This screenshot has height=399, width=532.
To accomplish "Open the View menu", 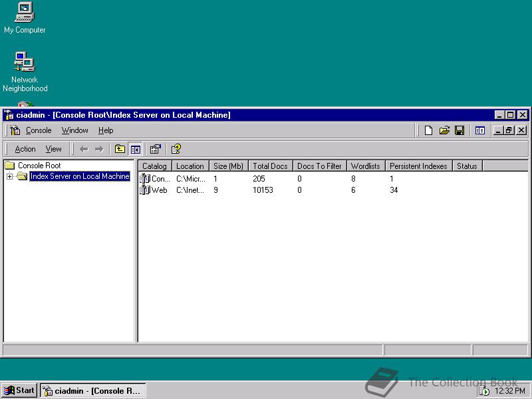I will click(x=54, y=149).
